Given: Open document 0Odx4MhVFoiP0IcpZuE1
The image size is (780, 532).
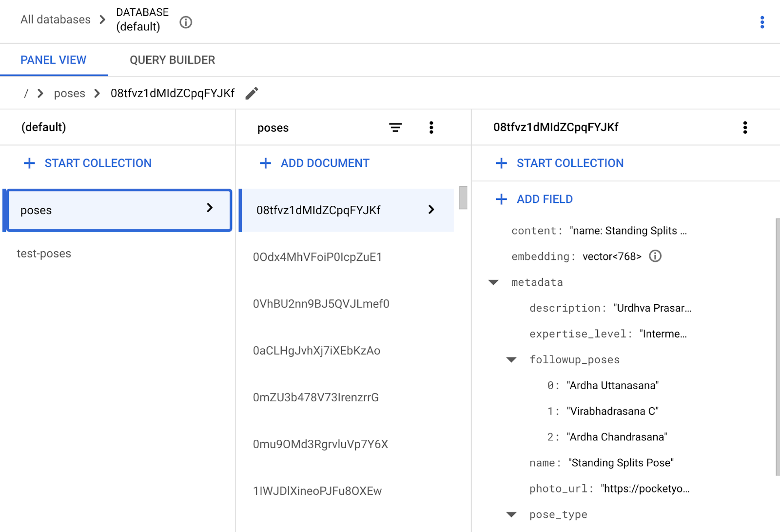Looking at the screenshot, I should [x=317, y=257].
